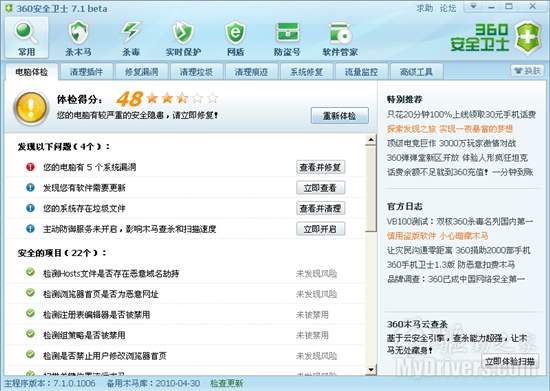Click 发现以下问题（4个） heading
The width and height of the screenshot is (550, 391).
click(63, 146)
